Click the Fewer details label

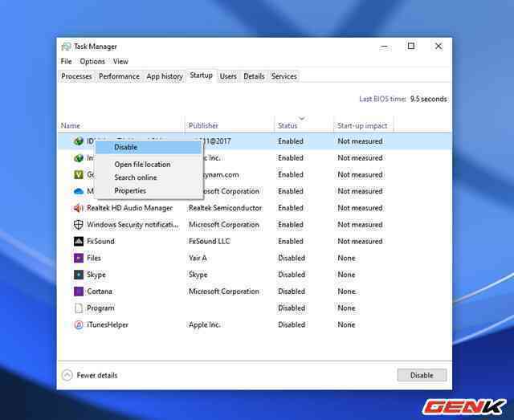[97, 375]
